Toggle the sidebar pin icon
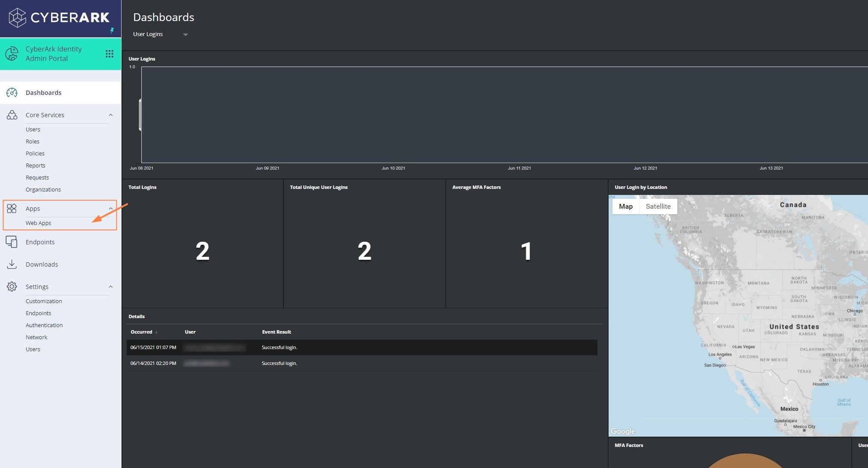 pos(112,30)
